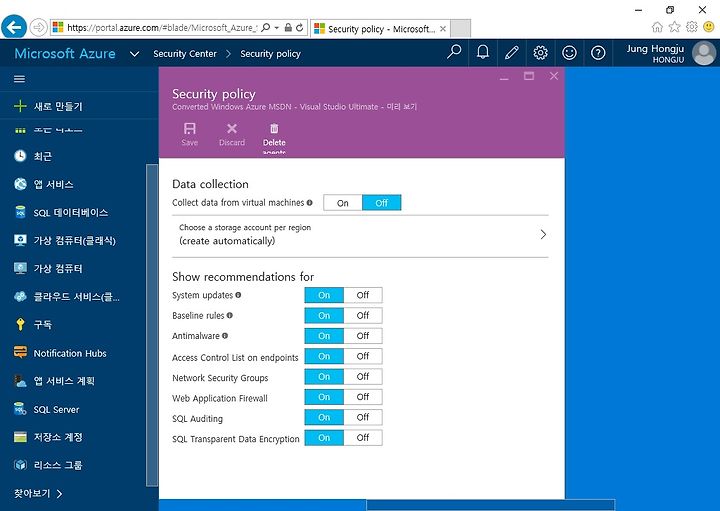Image resolution: width=720 pixels, height=511 pixels.
Task: Open 가상 컴퓨터 in the sidebar
Action: click(48, 268)
